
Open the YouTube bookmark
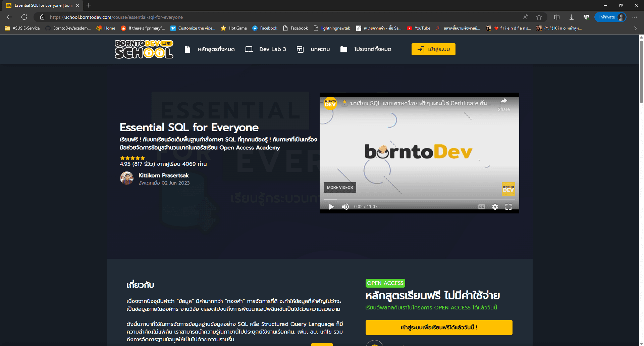click(419, 28)
